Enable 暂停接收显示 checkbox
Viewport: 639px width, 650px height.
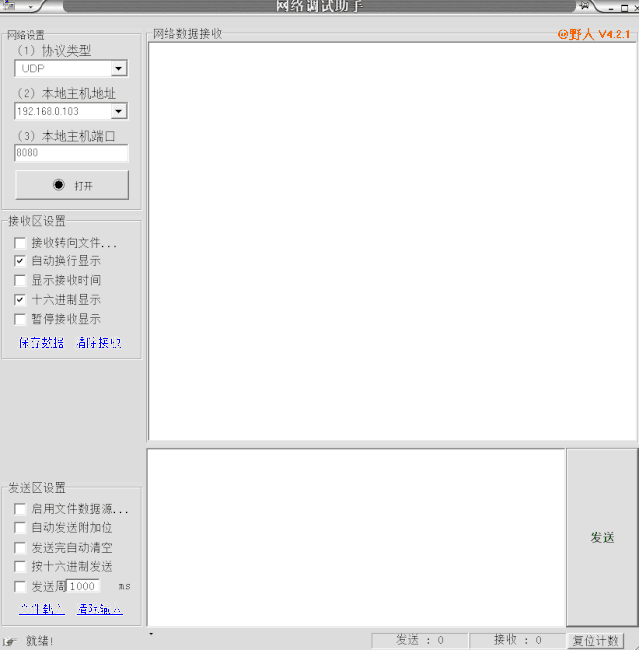pos(20,319)
